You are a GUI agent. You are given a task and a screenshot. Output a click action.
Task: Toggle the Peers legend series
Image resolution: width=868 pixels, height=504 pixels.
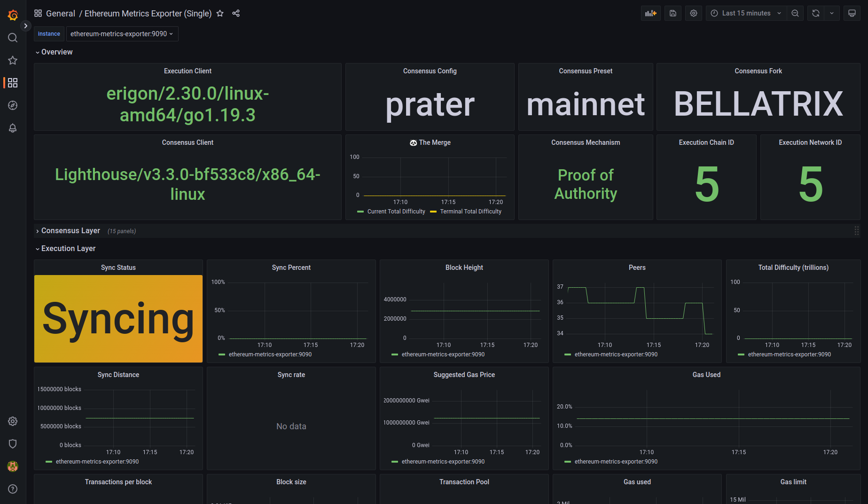click(x=616, y=354)
